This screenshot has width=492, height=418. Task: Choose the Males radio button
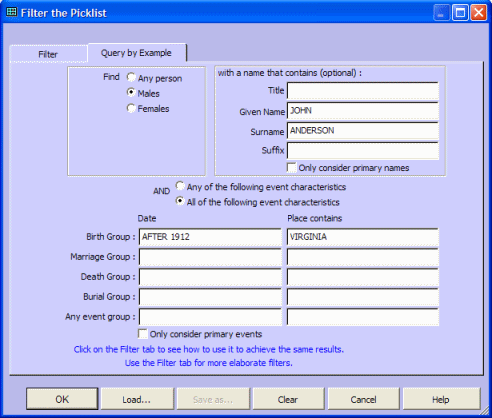pyautogui.click(x=131, y=92)
